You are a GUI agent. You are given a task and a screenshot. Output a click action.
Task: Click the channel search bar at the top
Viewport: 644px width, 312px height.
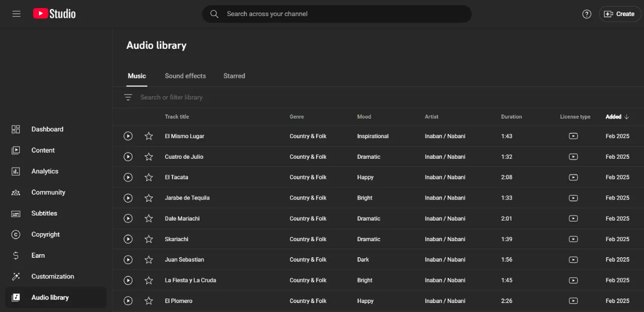click(x=337, y=14)
